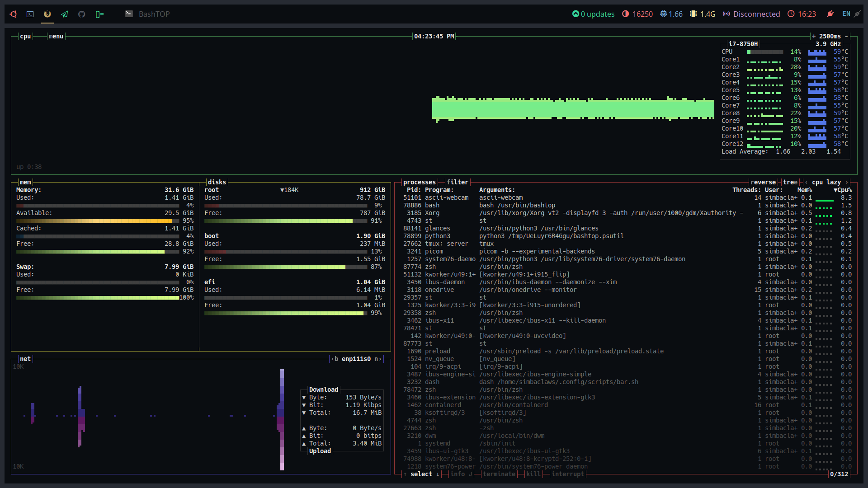The height and width of the screenshot is (488, 868).
Task: Decrease update interval with minus button
Action: point(846,36)
